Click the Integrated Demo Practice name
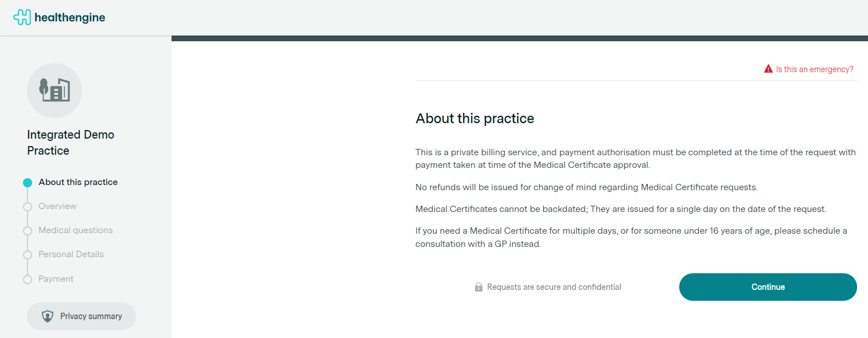868x338 pixels. (x=71, y=143)
